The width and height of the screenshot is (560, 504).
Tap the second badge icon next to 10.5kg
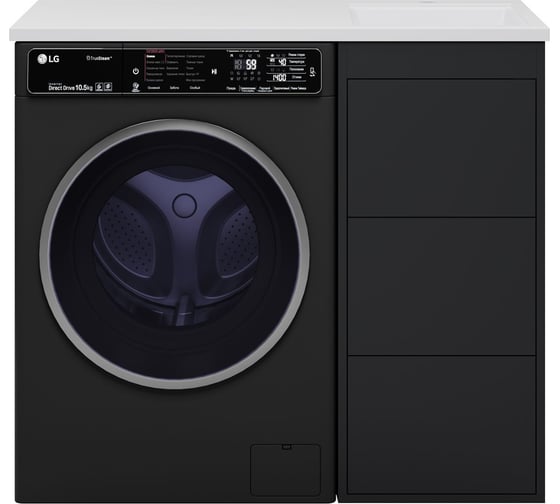click(108, 87)
